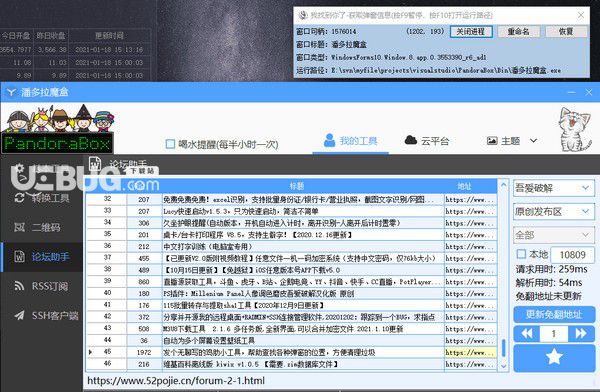
Task: Click the cloud icon beside 云平台
Action: point(411,140)
